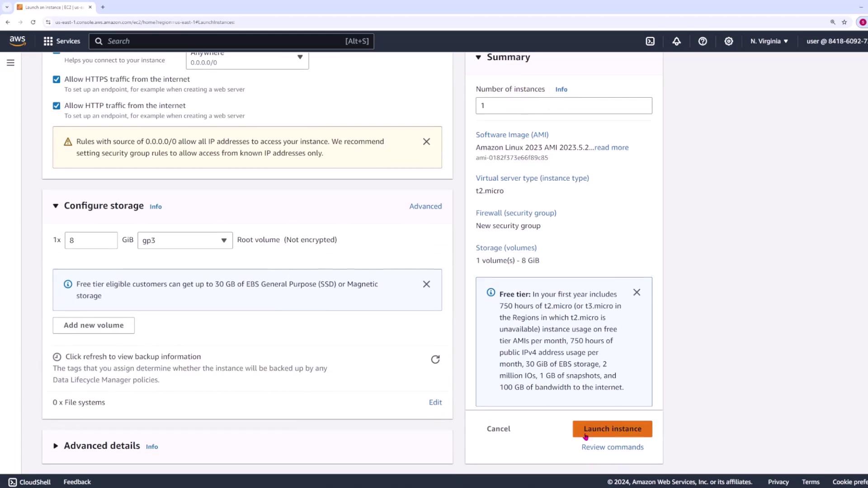Image resolution: width=868 pixels, height=488 pixels.
Task: Dismiss the 0.0.0.0/0 security warning banner
Action: click(x=426, y=142)
